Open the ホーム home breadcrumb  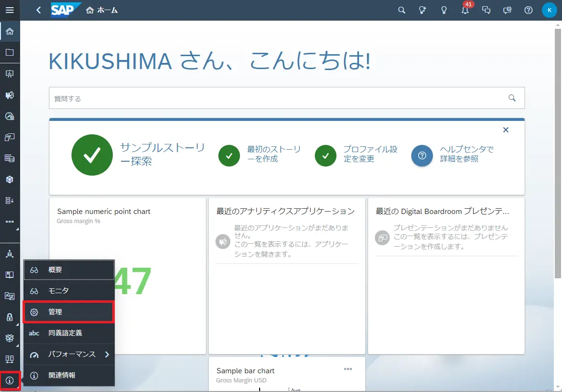click(x=102, y=11)
